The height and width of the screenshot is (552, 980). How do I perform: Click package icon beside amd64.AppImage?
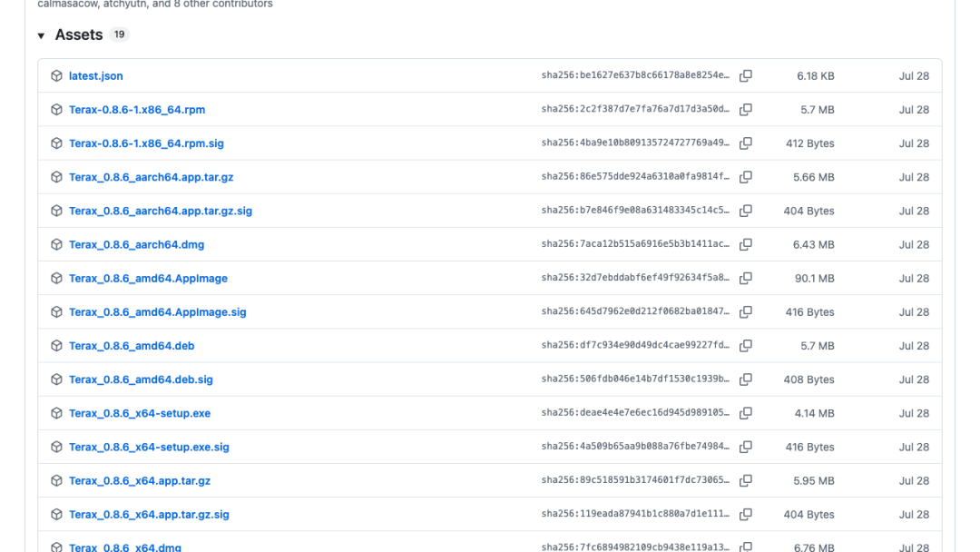pos(56,278)
